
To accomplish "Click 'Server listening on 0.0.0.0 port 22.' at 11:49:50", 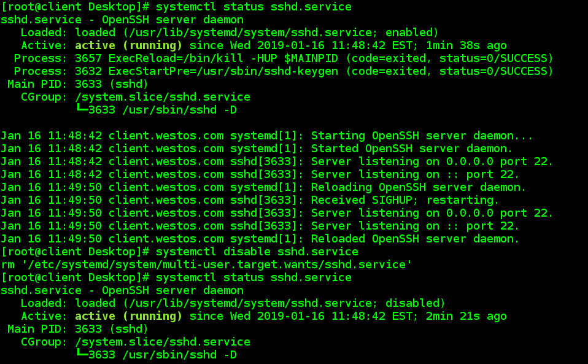I will click(x=432, y=213).
